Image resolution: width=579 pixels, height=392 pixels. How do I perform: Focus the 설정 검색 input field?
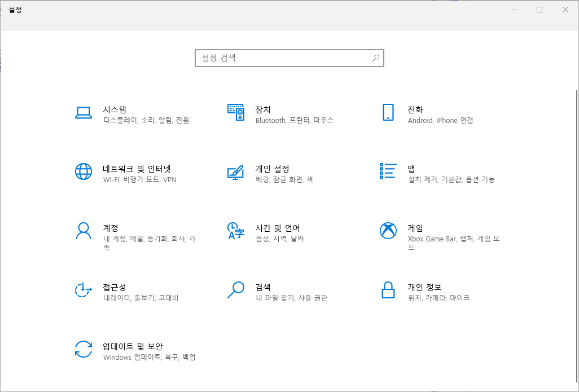[x=289, y=58]
